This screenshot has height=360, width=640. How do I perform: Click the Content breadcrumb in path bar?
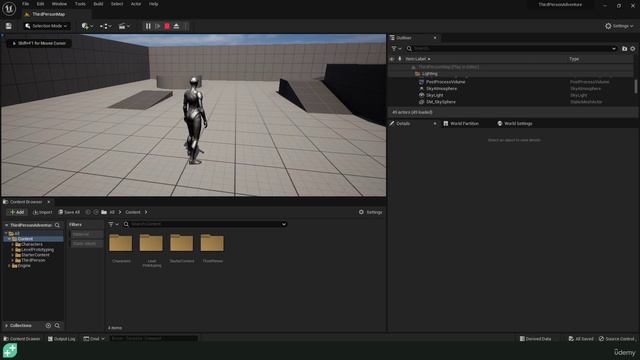point(133,212)
